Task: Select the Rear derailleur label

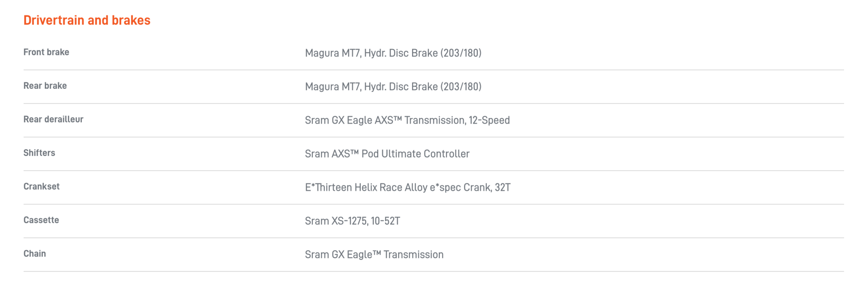Action: pos(53,119)
